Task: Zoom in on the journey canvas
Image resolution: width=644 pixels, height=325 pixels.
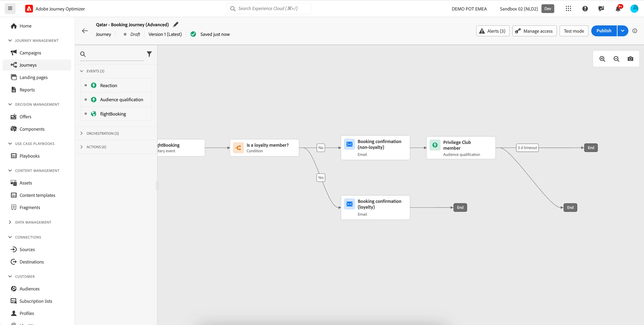Action: [x=602, y=59]
